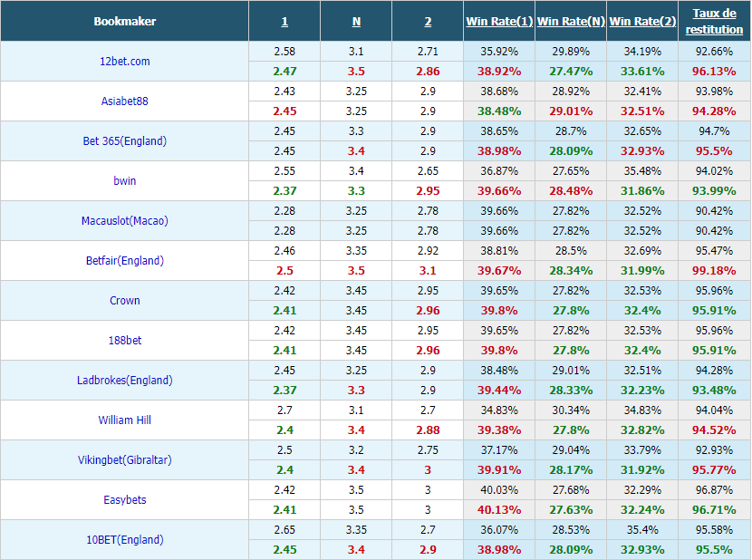This screenshot has width=752, height=560.
Task: Sort by Win Rate(N) header
Action: point(571,22)
